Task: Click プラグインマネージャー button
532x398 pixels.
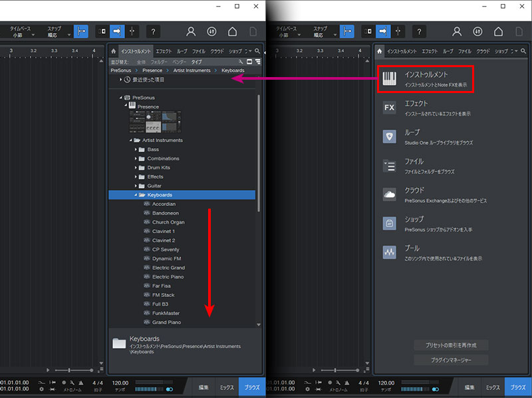Action: coord(451,359)
